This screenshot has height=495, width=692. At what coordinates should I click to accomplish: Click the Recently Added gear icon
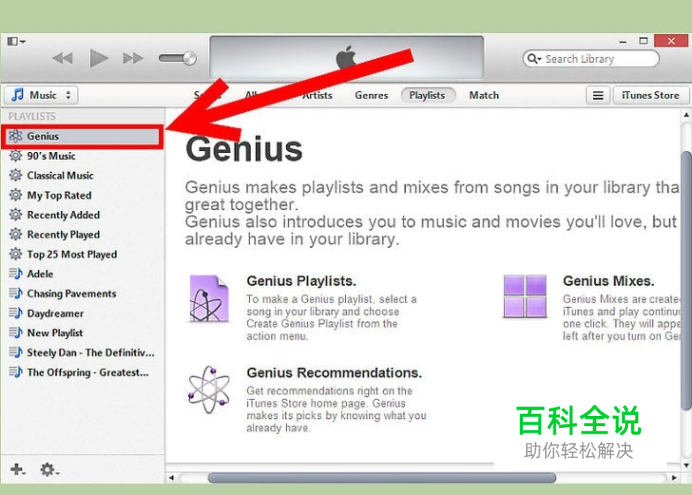pos(15,215)
